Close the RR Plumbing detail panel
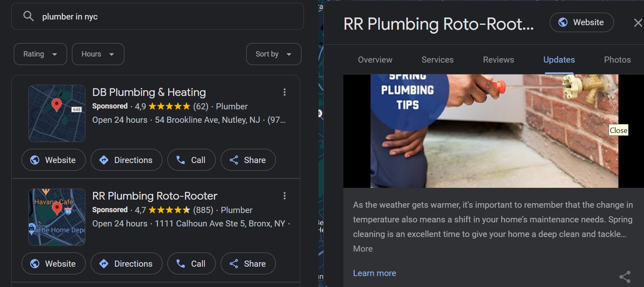Viewport: 644px width, 287px height. (x=638, y=23)
